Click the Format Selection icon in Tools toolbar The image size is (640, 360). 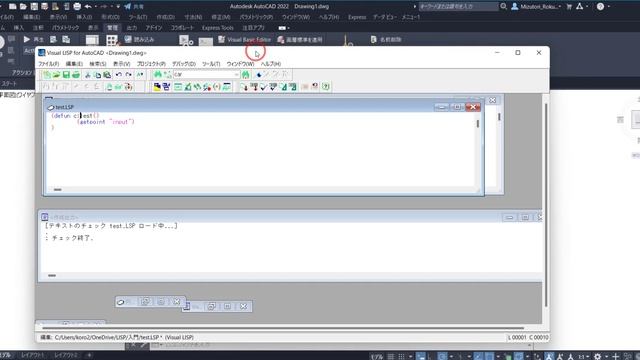coord(292,87)
